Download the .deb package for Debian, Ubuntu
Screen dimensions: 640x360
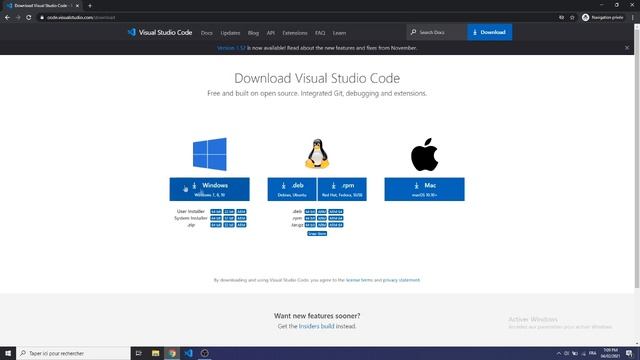292,189
